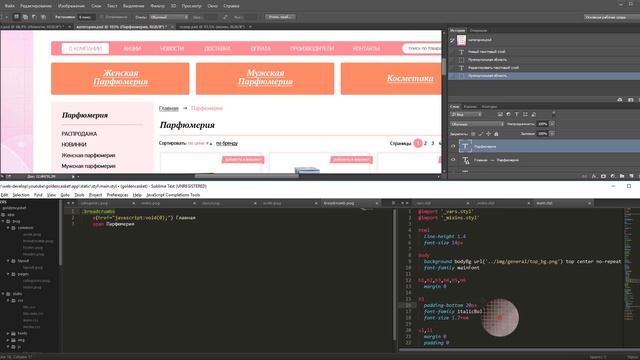Click the Растушевка feather input field
The width and height of the screenshot is (640, 360).
(x=86, y=17)
